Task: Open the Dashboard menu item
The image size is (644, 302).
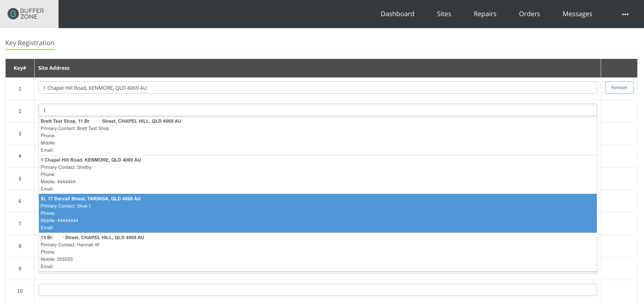Action: pyautogui.click(x=397, y=14)
